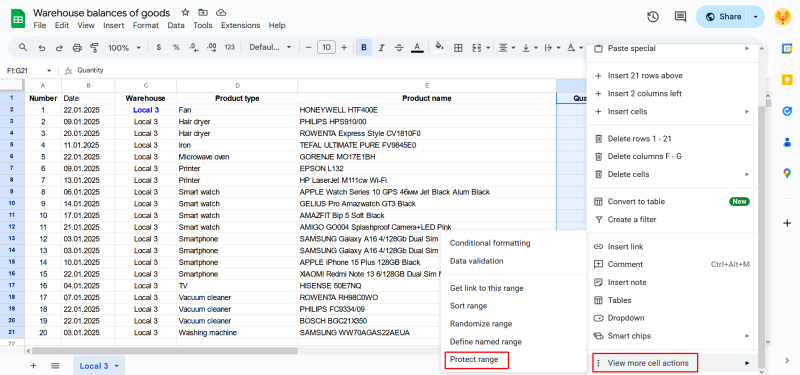800x375 pixels.
Task: Toggle strikethrough formatting button
Action: pyautogui.click(x=399, y=47)
